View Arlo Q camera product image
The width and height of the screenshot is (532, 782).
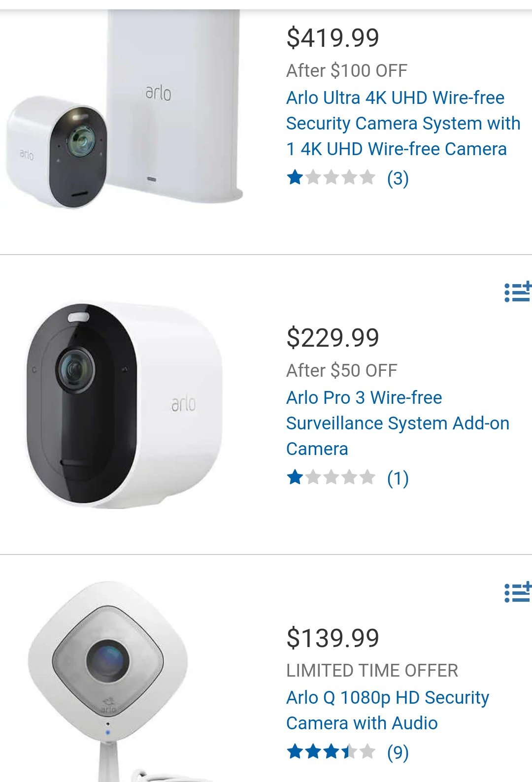(x=107, y=682)
